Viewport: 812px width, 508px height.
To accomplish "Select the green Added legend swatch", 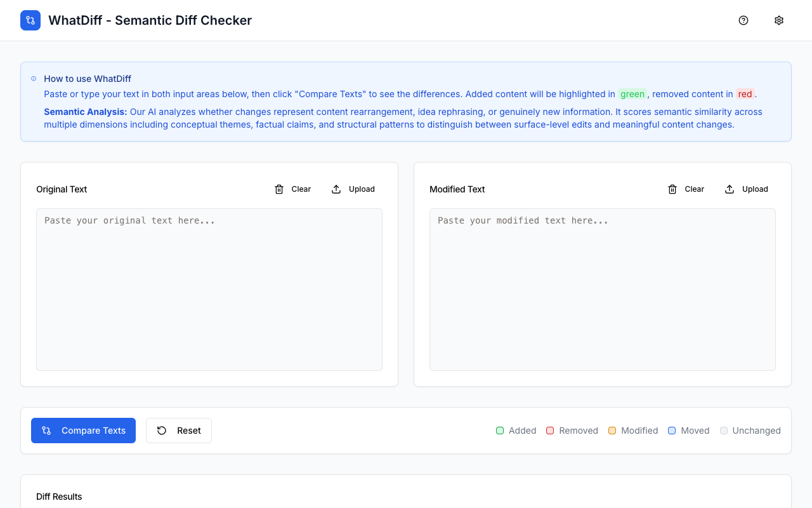I will [499, 431].
